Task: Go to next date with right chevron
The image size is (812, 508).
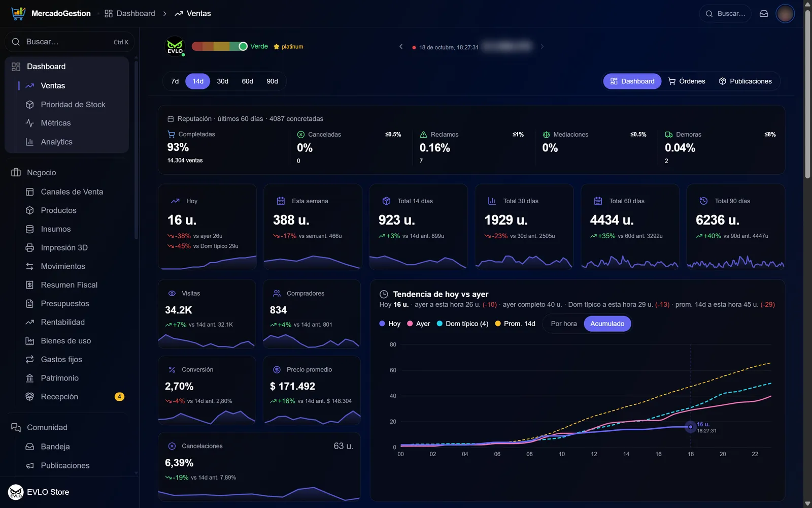Action: point(542,47)
